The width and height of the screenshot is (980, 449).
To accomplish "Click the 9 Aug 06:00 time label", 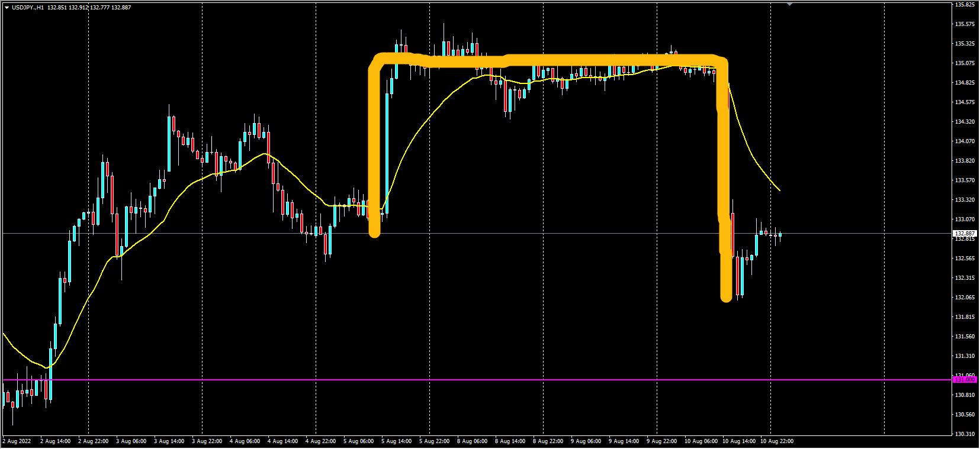I will (x=586, y=441).
